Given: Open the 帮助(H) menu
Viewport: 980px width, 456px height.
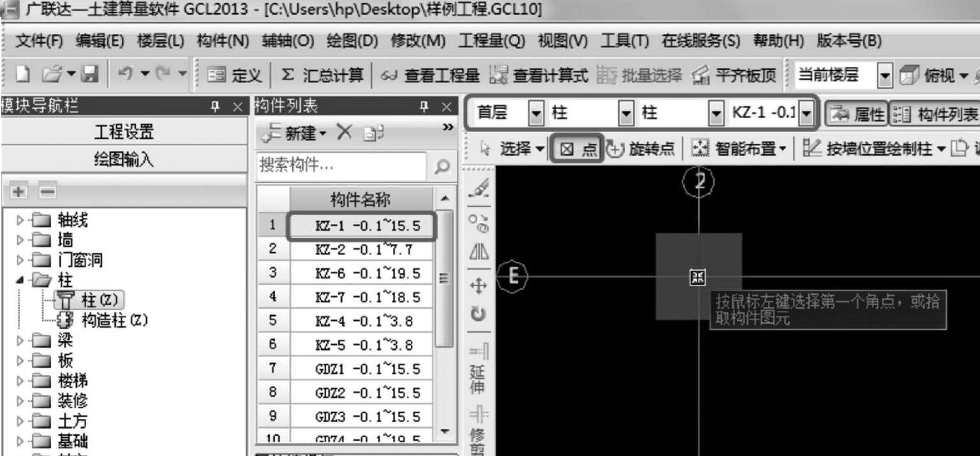Looking at the screenshot, I should pos(778,42).
